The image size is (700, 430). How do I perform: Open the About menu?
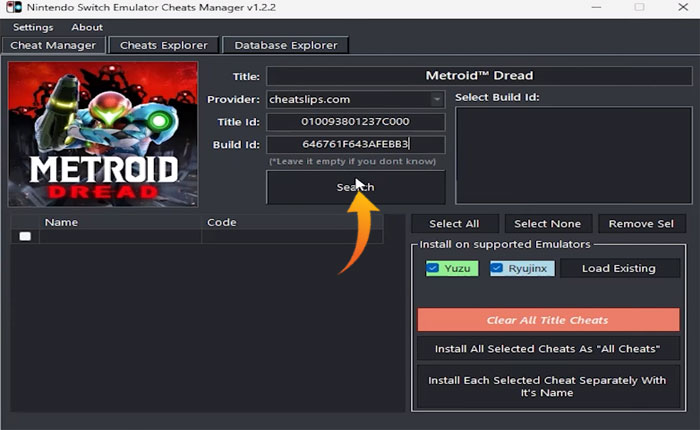point(87,27)
